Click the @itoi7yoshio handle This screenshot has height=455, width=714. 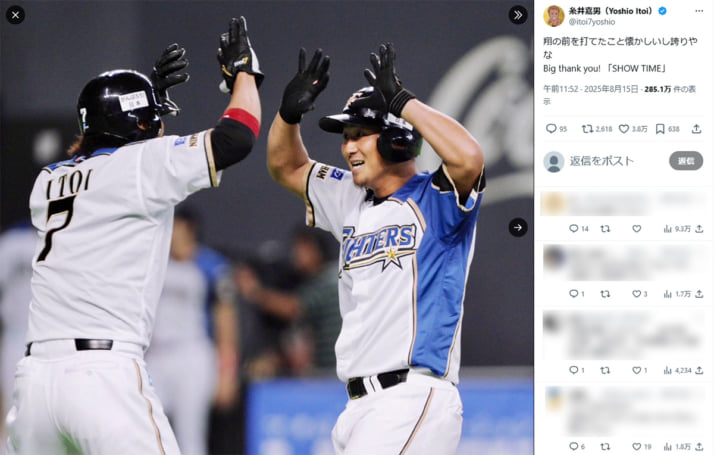tap(592, 22)
